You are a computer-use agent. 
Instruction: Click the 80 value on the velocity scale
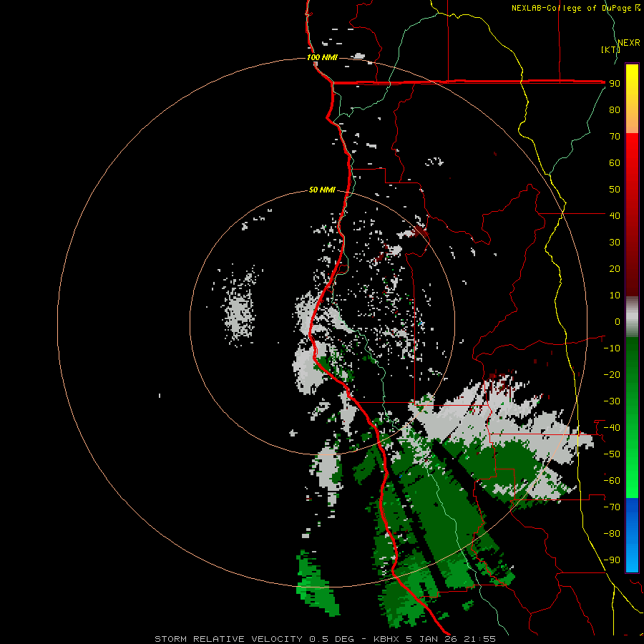[615, 109]
